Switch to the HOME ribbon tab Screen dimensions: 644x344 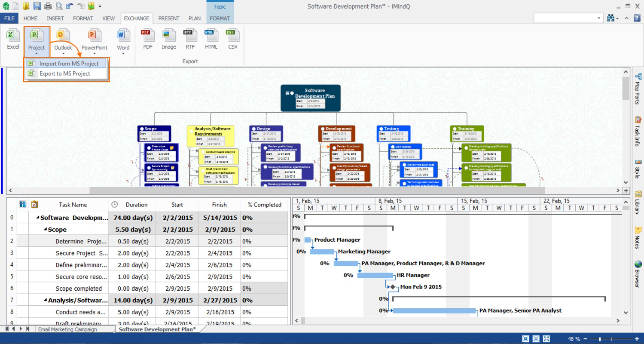[31, 18]
